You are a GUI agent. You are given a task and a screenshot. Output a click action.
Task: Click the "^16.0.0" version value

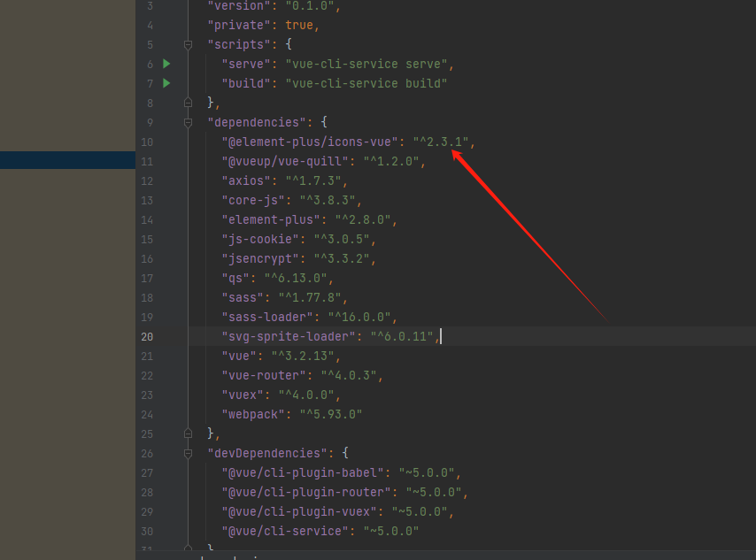[x=359, y=317]
